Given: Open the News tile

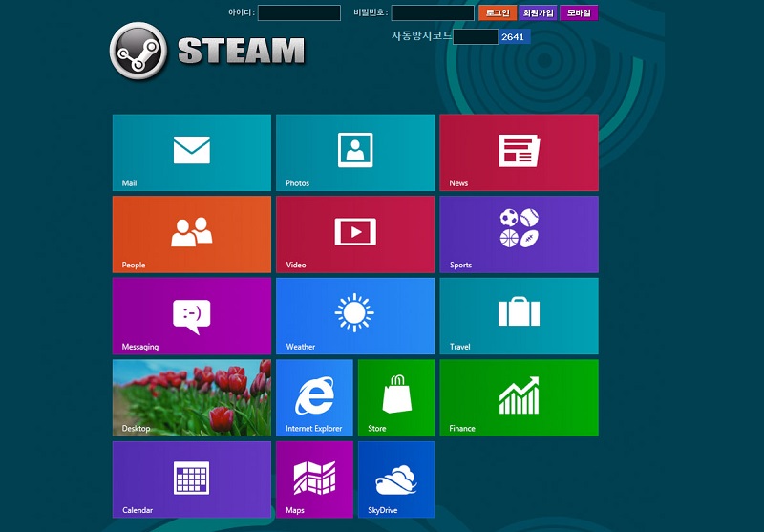Looking at the screenshot, I should [x=519, y=153].
